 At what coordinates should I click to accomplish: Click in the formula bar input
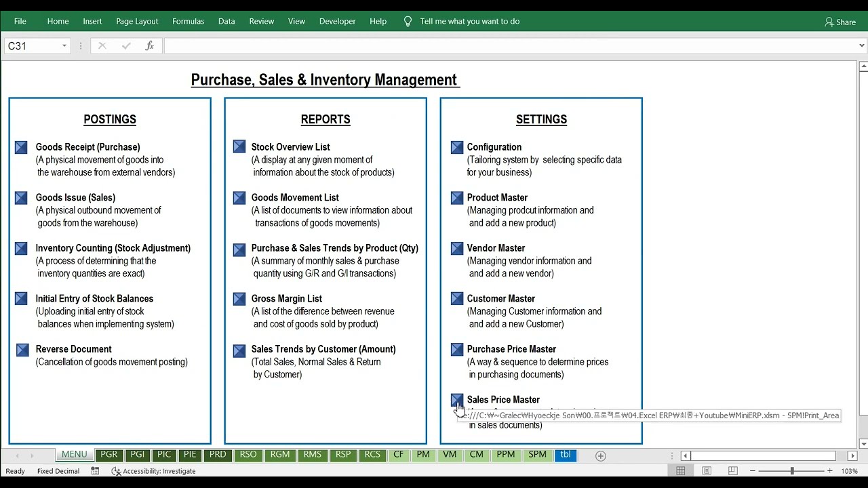click(509, 46)
